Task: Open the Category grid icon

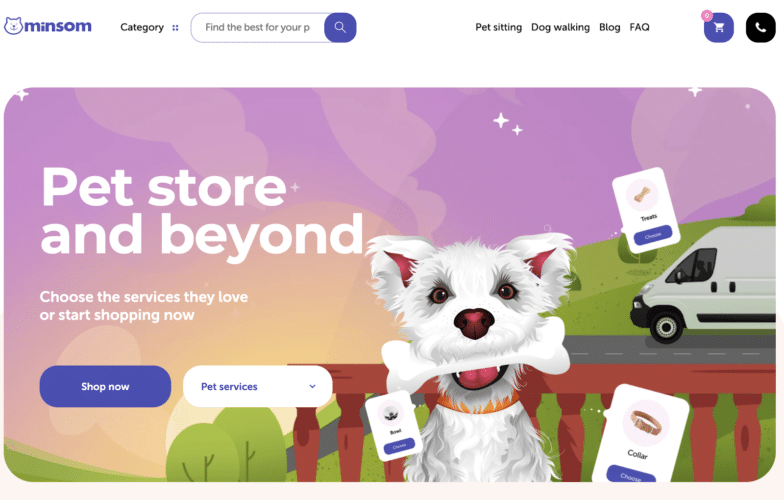Action: 175,28
